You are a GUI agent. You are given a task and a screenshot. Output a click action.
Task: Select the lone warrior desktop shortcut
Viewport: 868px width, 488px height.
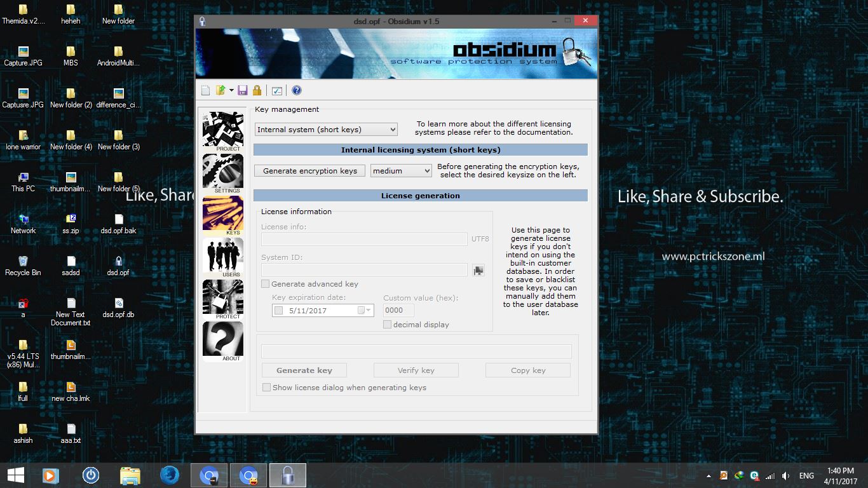(23, 140)
